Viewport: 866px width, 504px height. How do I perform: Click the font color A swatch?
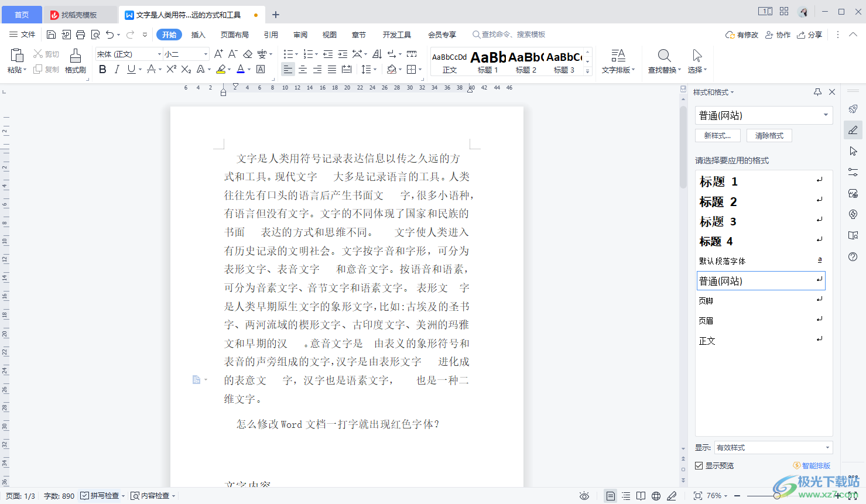[241, 69]
